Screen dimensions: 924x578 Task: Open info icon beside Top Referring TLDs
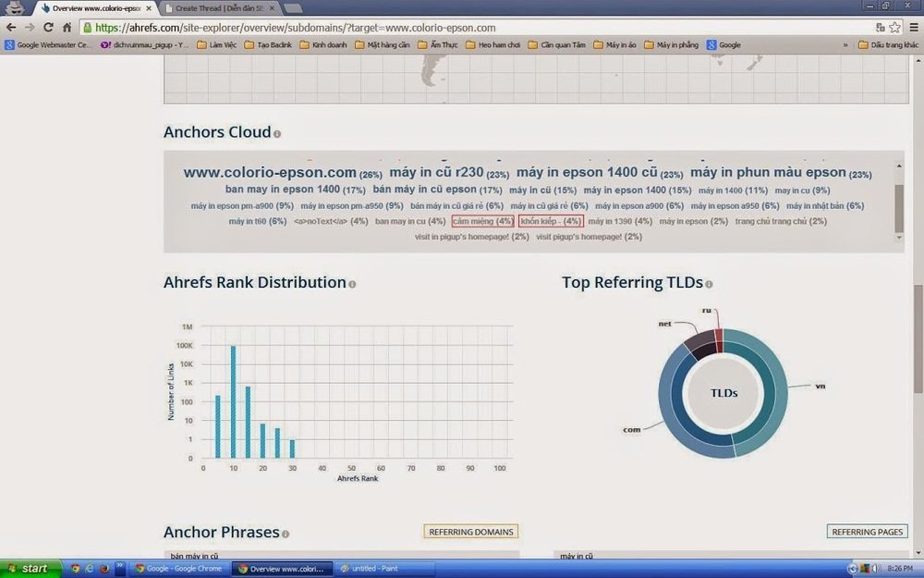point(709,284)
